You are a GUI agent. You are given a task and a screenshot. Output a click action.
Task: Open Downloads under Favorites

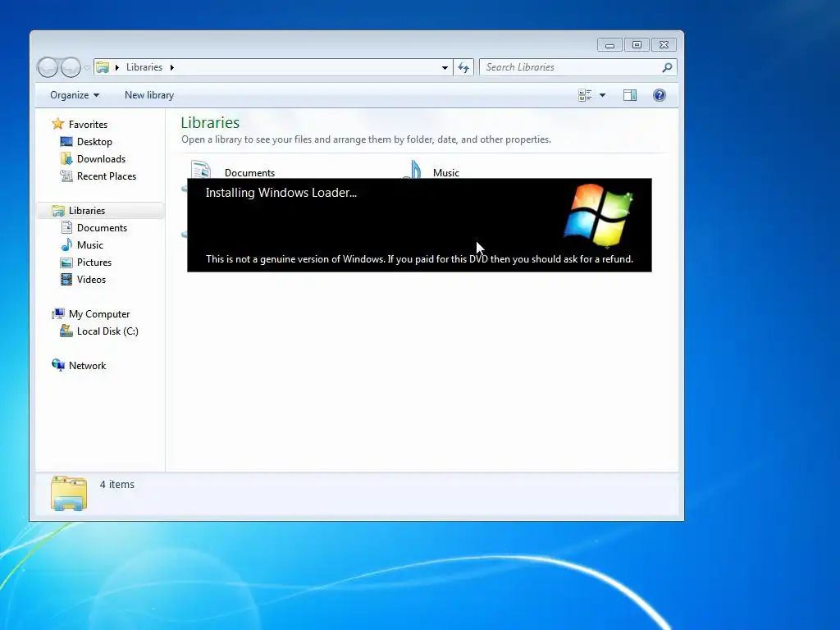tap(101, 159)
